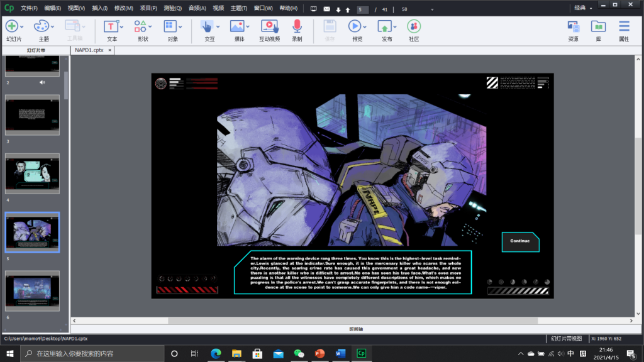The image size is (644, 362).
Task: Click the 幻灯片带视图 status bar label
Action: pos(567,339)
